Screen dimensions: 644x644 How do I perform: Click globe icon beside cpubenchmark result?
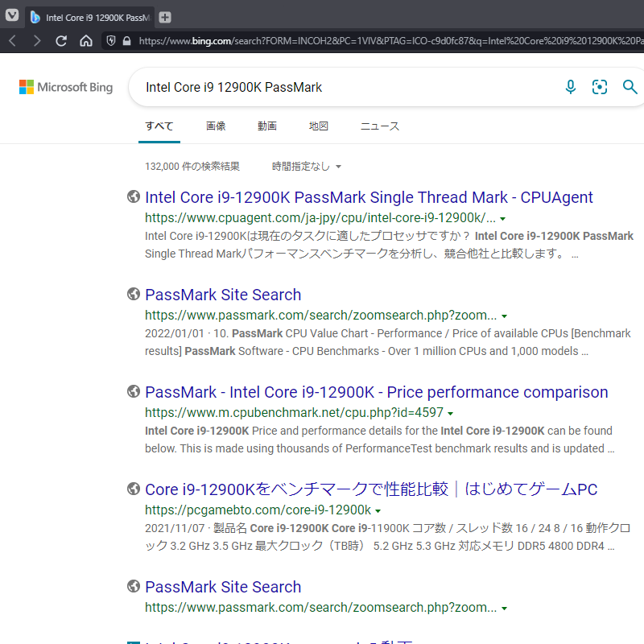134,391
